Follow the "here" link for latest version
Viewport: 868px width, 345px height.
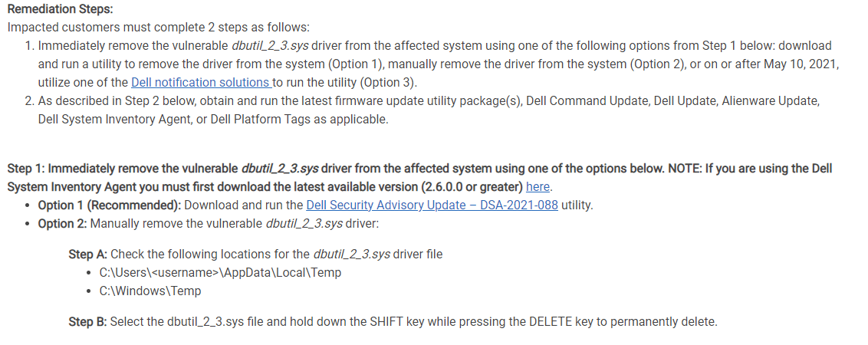538,186
